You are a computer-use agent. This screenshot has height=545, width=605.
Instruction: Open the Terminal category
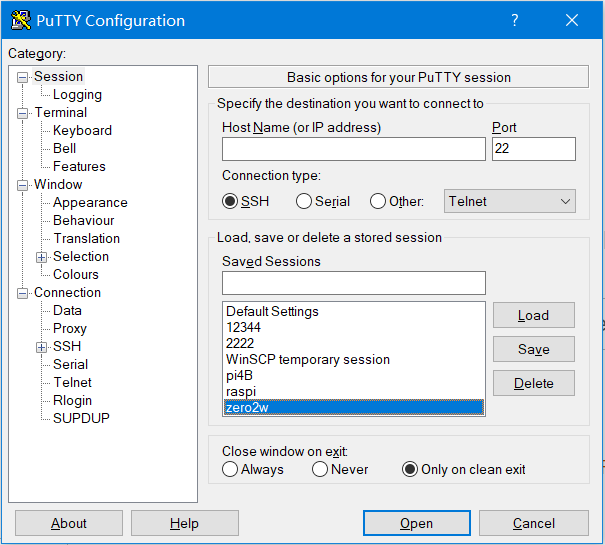click(x=61, y=112)
